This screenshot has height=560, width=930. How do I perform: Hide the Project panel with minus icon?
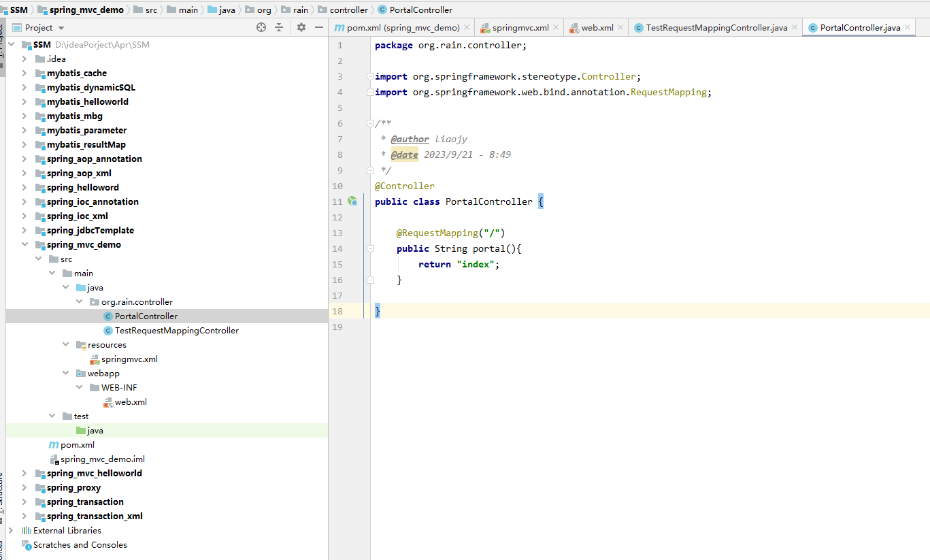(318, 27)
